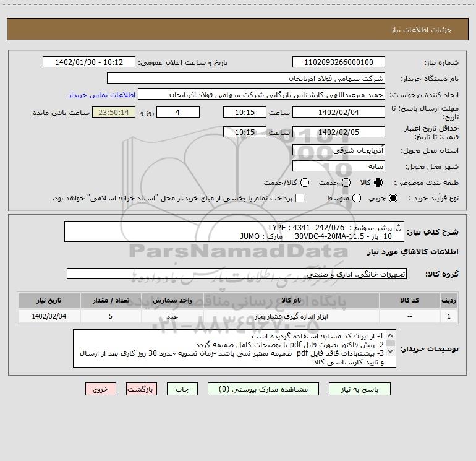476x461 pixels.
Task: Select the 'خدمت' radio button
Action: click(x=346, y=183)
